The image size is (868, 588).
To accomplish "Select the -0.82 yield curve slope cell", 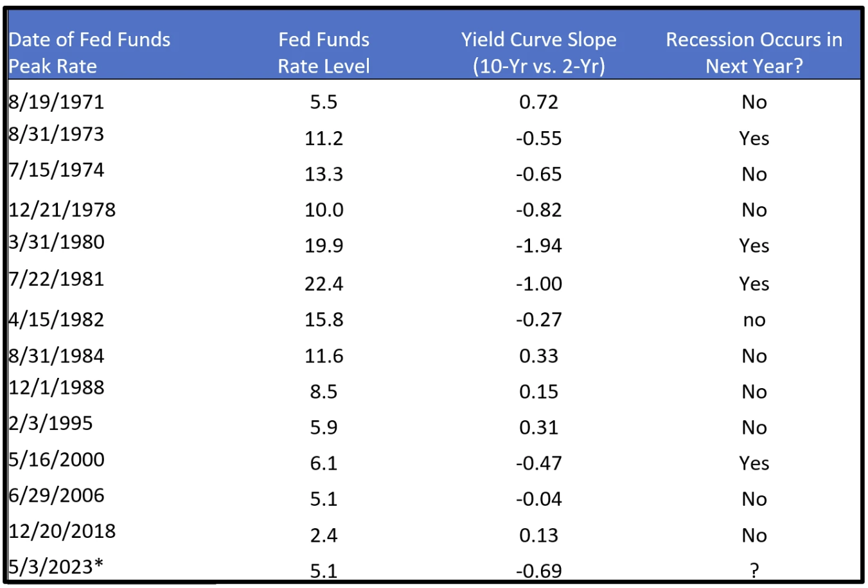I will click(x=538, y=209).
